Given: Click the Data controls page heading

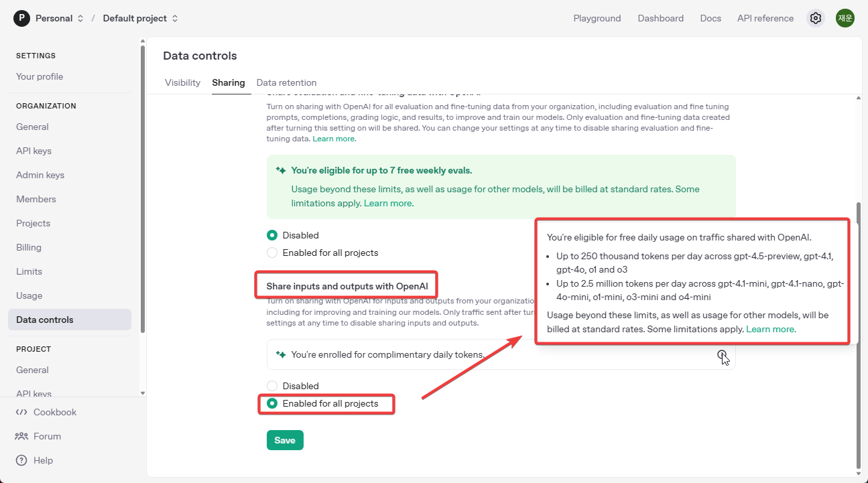Looking at the screenshot, I should (x=200, y=56).
